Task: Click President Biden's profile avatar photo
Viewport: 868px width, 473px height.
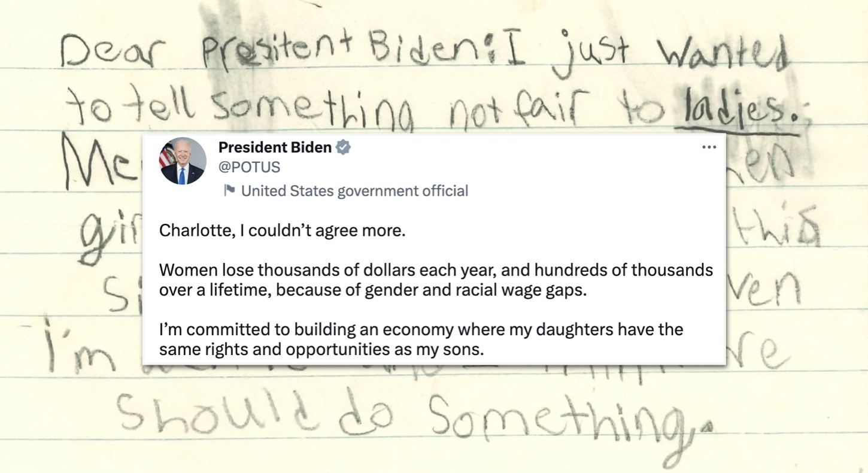Action: coord(183,161)
